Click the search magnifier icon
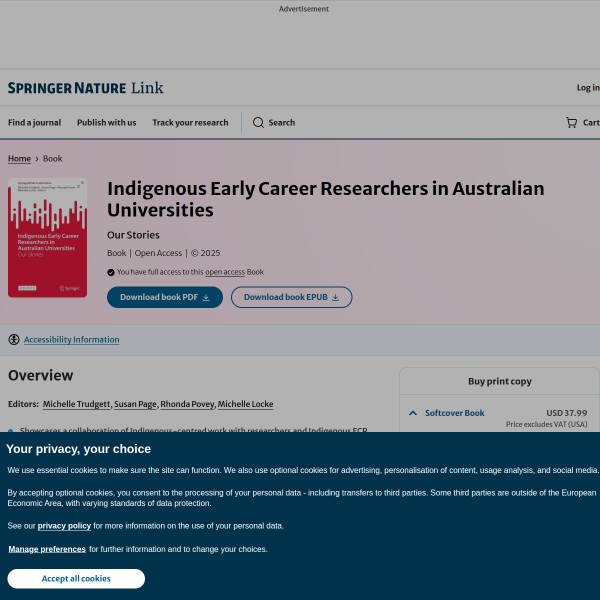600x600 pixels. tap(258, 123)
